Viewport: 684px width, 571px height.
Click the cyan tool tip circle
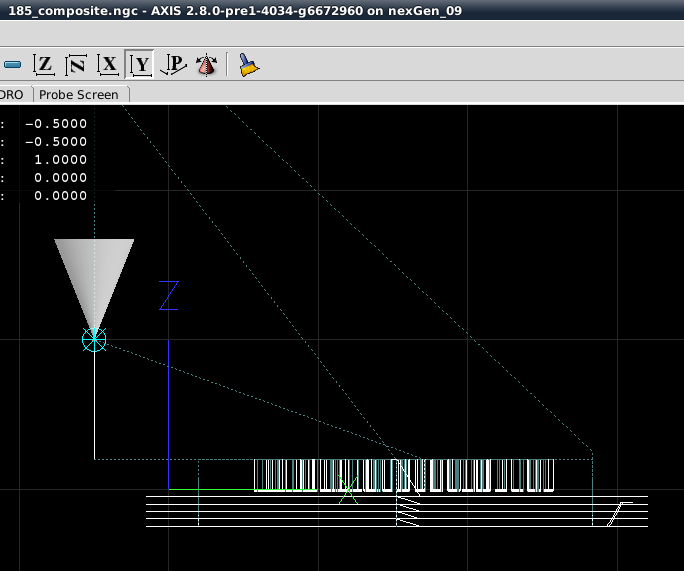pos(94,340)
